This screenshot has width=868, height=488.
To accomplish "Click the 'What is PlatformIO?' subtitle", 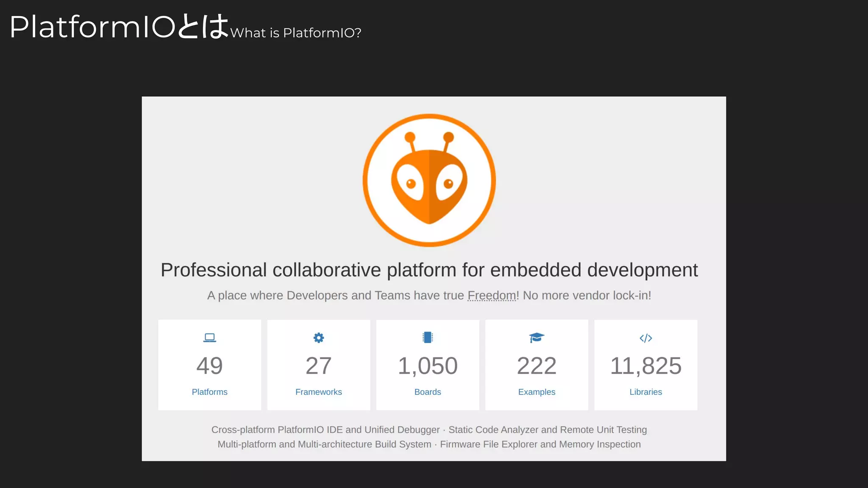I will pos(296,33).
